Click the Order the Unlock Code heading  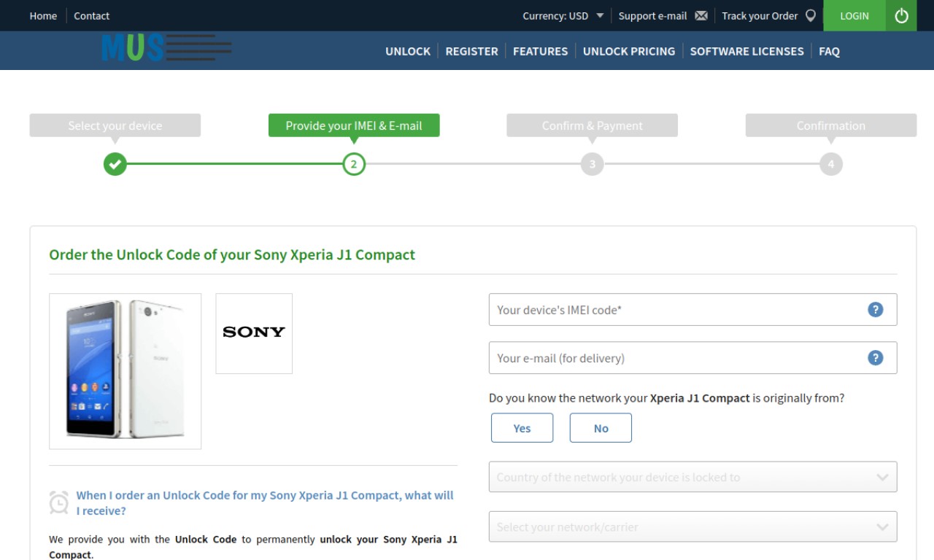coord(232,254)
